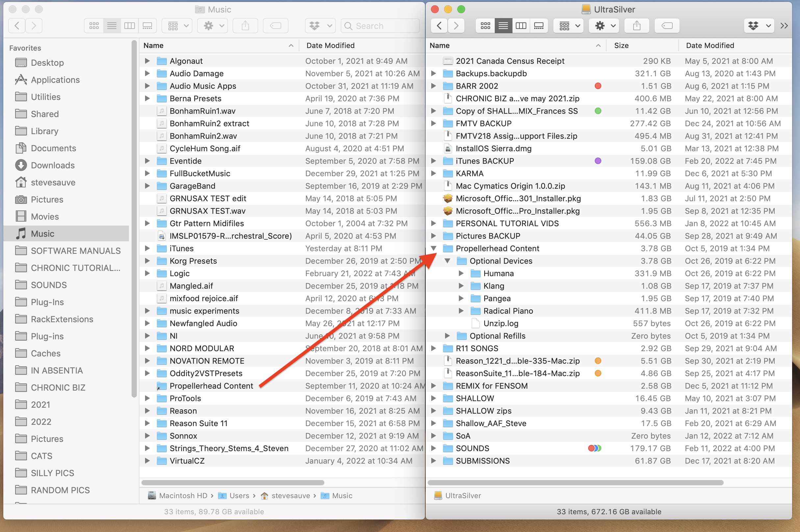Sort UltraSilver list by Size column
800x532 pixels.
pyautogui.click(x=642, y=45)
